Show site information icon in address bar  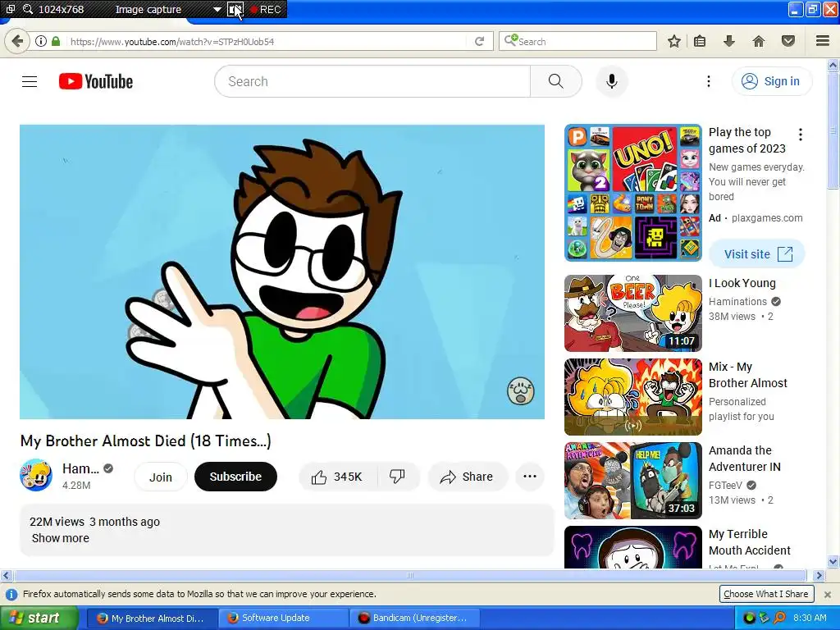41,41
